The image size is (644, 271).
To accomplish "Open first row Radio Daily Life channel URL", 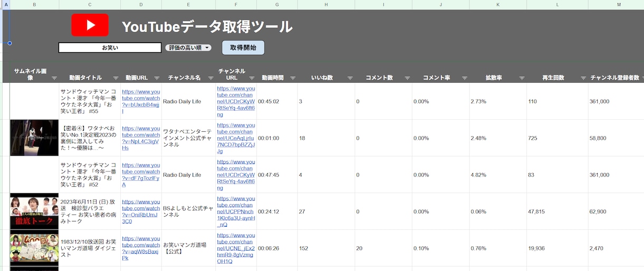I will pyautogui.click(x=236, y=101).
